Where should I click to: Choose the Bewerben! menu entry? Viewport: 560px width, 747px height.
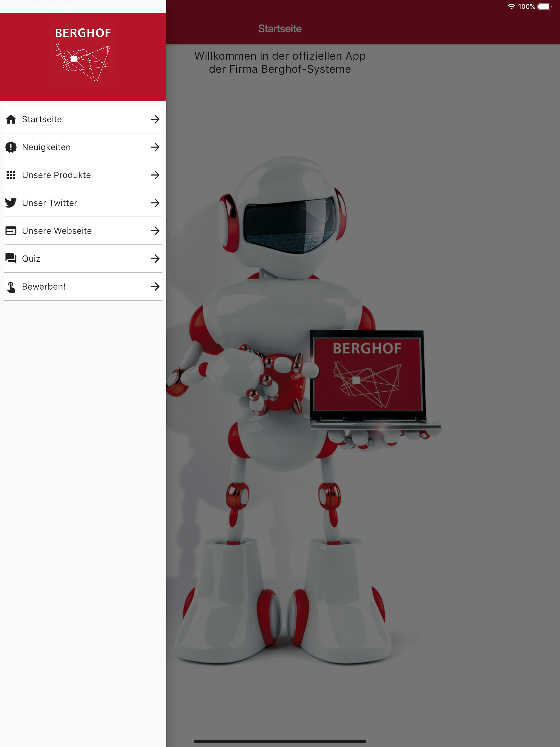click(83, 286)
